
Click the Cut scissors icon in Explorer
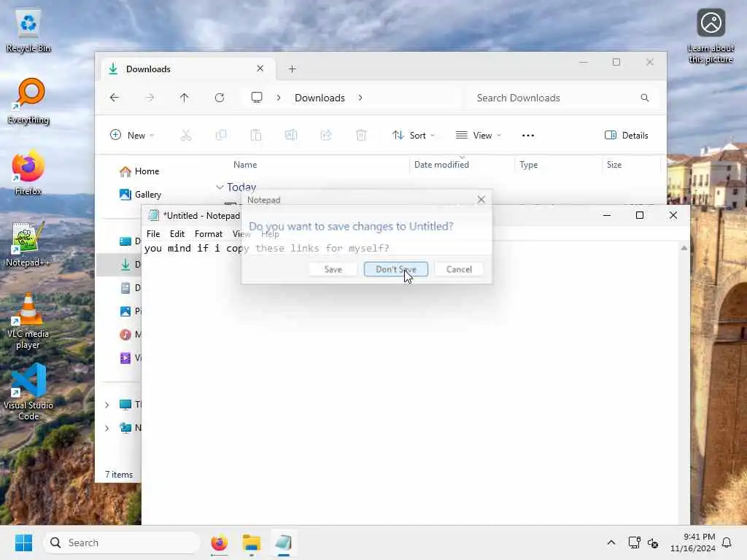[x=186, y=135]
